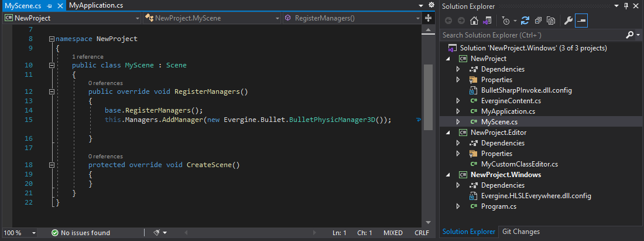This screenshot has width=644, height=241.
Task: Expand the MyScene.cs tree node
Action: pos(458,121)
